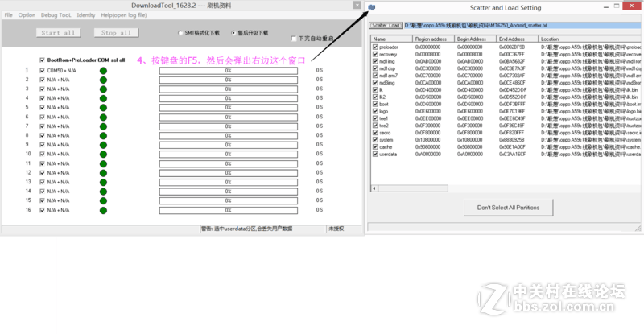Toggle checkbox for port row 16

(x=42, y=210)
